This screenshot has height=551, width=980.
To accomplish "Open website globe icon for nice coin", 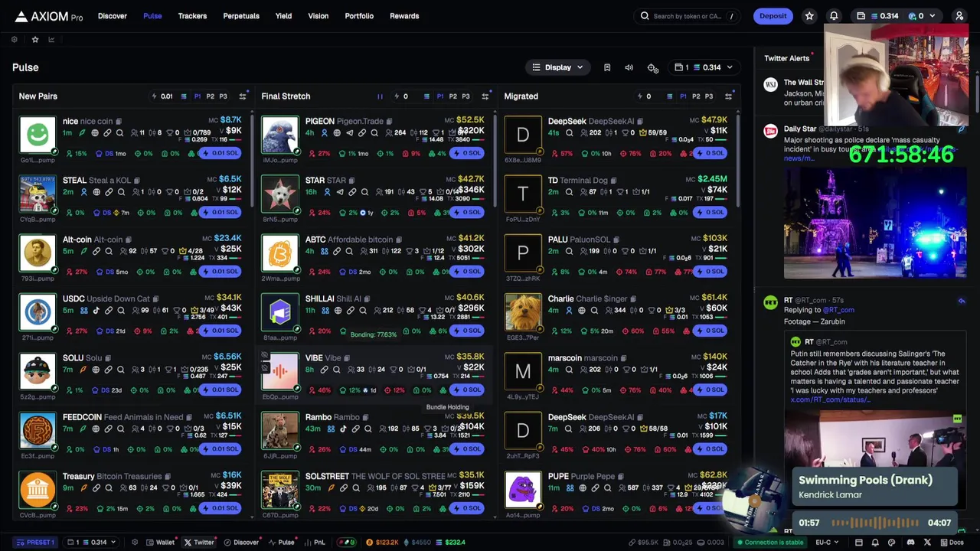I will click(x=95, y=133).
